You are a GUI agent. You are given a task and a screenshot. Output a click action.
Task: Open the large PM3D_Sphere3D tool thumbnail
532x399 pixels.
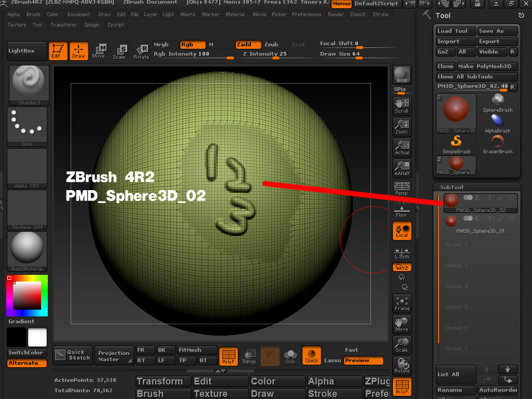point(456,113)
